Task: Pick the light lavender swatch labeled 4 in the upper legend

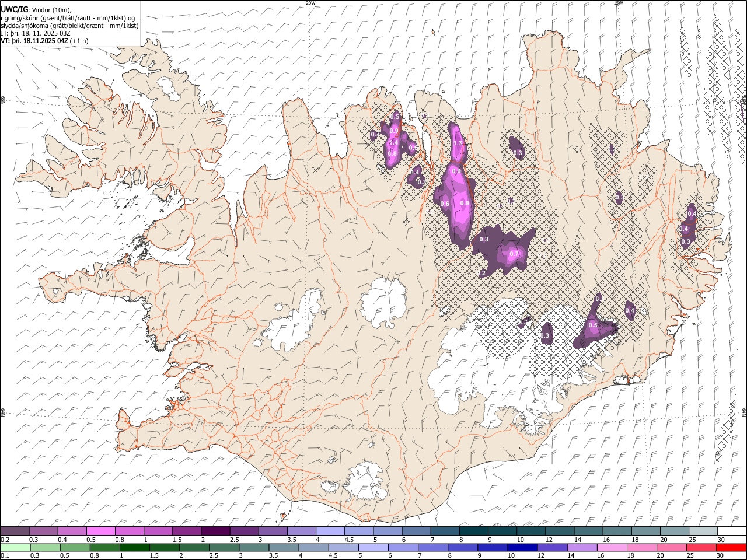Action: coord(330,531)
